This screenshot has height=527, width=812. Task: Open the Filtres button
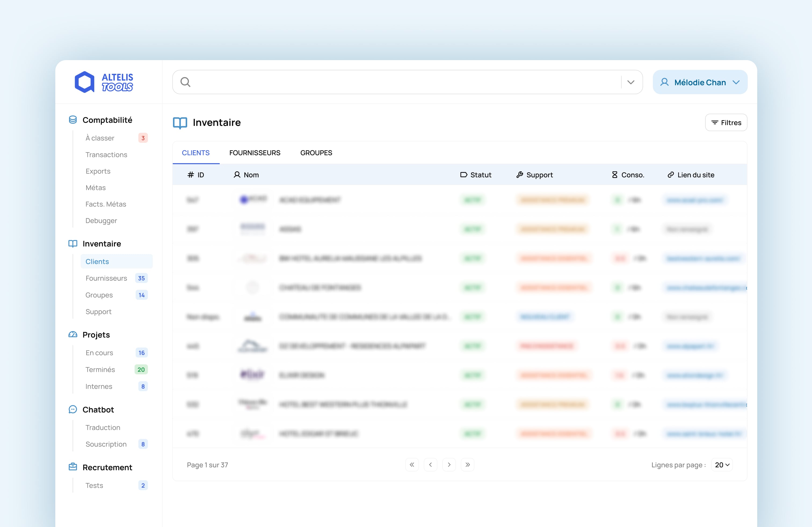pyautogui.click(x=726, y=122)
